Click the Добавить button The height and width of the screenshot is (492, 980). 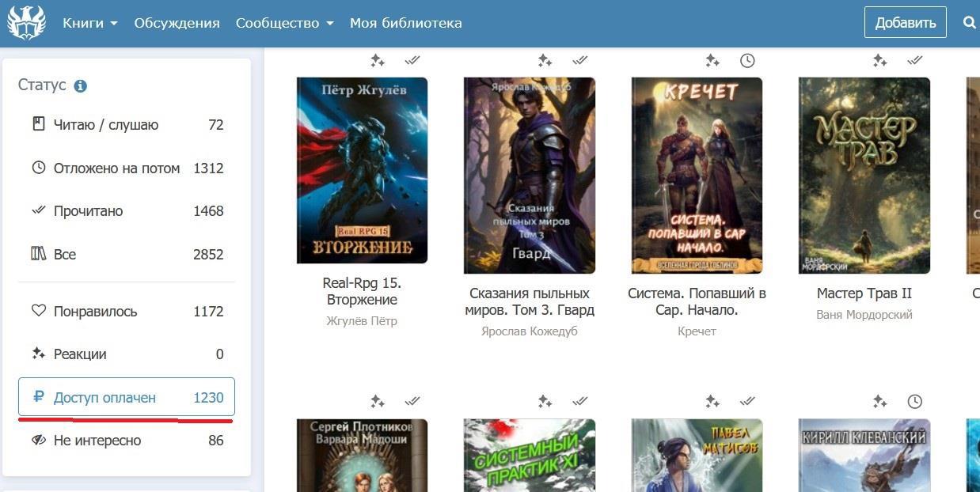pos(906,23)
